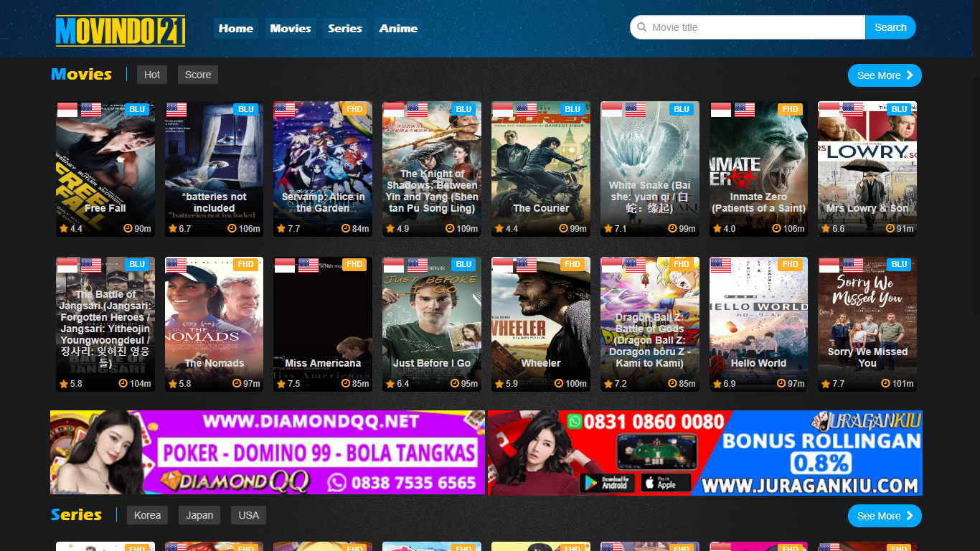Open The Battle of Jangsari poster

click(x=105, y=324)
